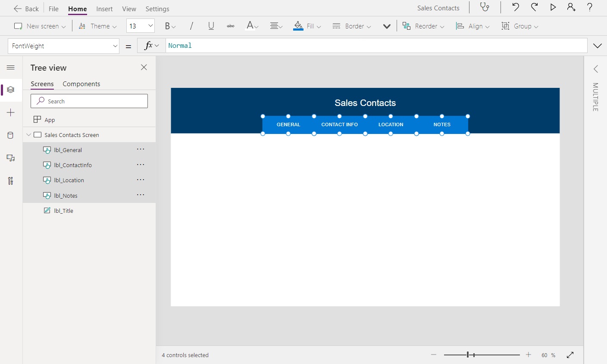607x364 pixels.
Task: Open the Media pane
Action: tap(11, 158)
